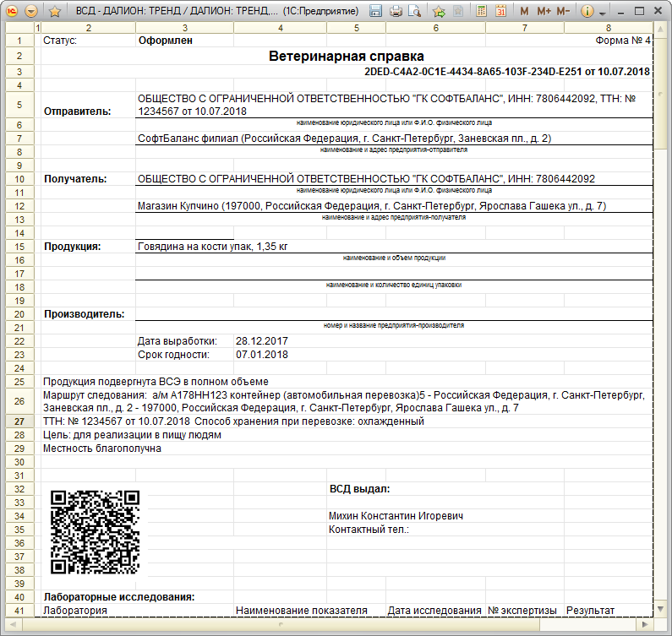
Task: Click 'Цель: для реализации в пищу людям'
Action: [x=132, y=435]
